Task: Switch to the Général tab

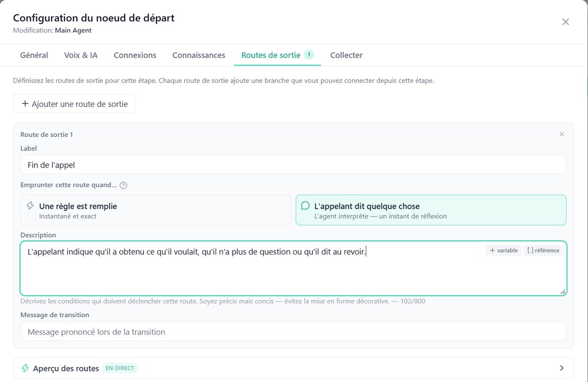Action: (34, 55)
